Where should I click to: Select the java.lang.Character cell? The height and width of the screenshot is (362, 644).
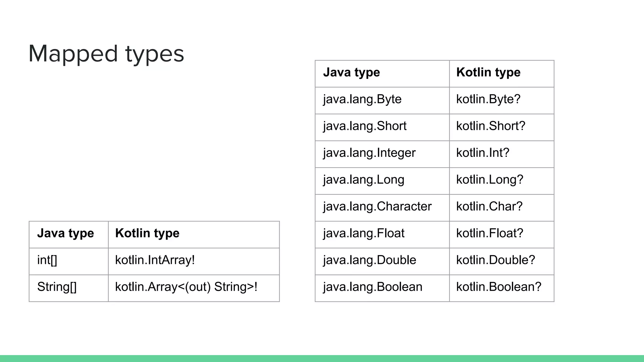point(377,206)
